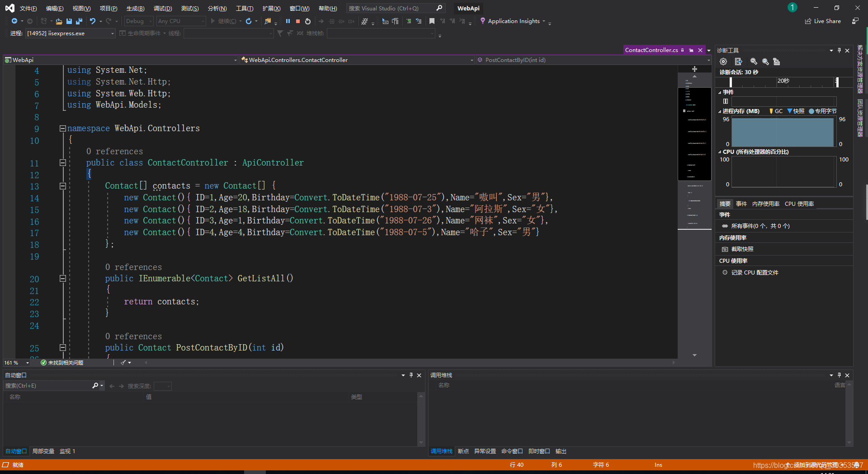The image size is (868, 474).
Task: Open the WebApi project navigation dropdown
Action: point(121,60)
